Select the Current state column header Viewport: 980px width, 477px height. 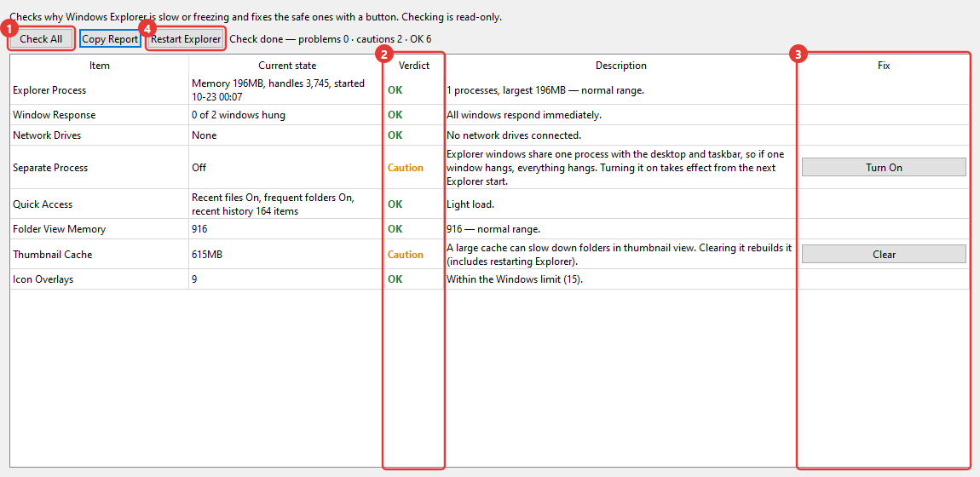[287, 66]
